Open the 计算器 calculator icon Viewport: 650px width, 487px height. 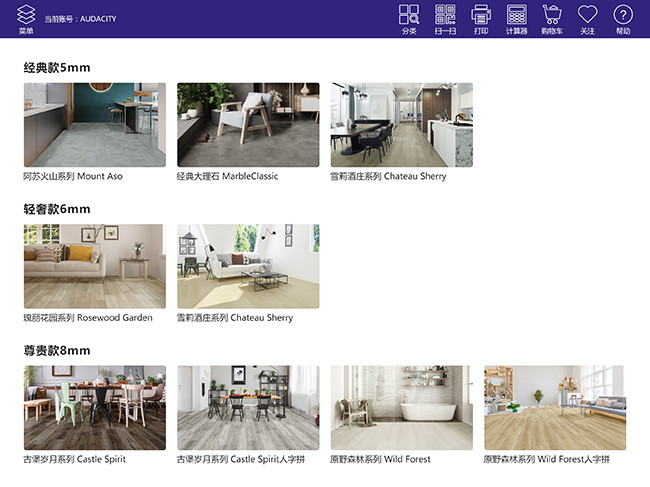(517, 16)
